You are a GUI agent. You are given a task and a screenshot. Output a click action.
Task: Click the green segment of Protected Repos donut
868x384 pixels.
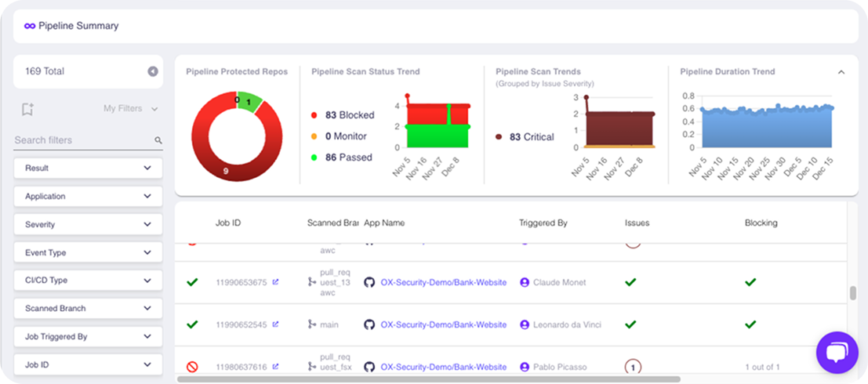pyautogui.click(x=250, y=103)
